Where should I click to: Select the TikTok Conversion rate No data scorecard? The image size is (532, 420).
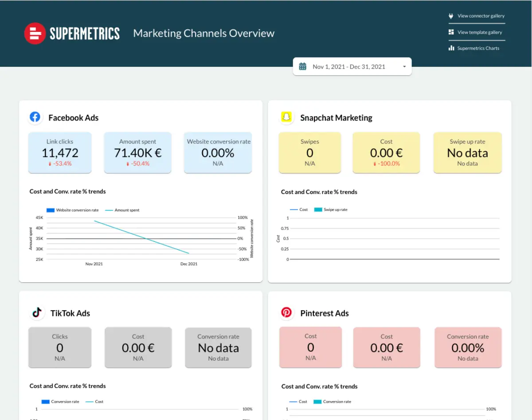pos(218,347)
